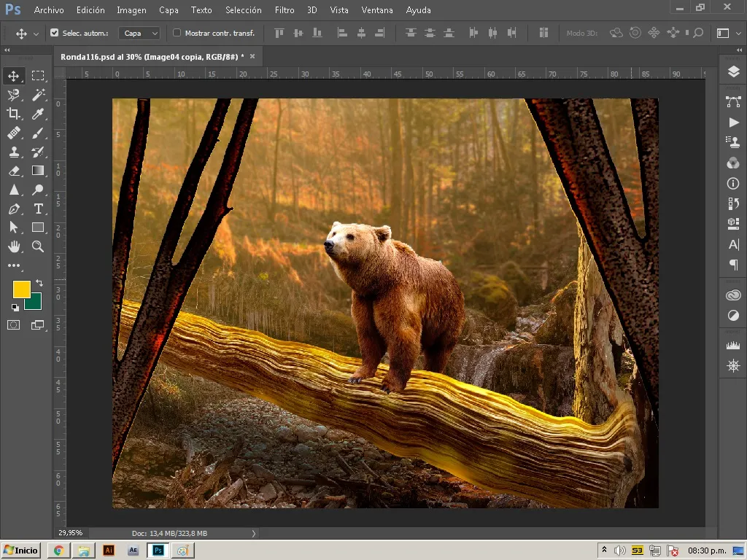Open the Histogram panel icon
The image size is (747, 560).
(x=733, y=346)
